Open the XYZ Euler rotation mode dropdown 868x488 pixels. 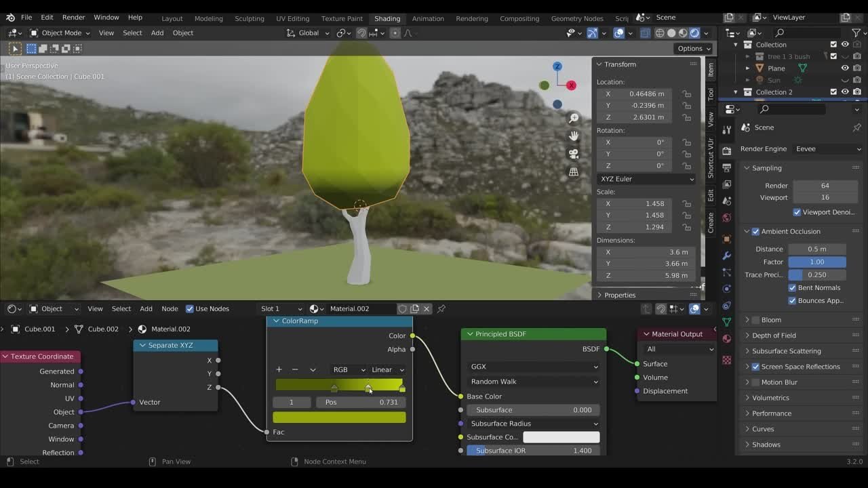click(644, 179)
